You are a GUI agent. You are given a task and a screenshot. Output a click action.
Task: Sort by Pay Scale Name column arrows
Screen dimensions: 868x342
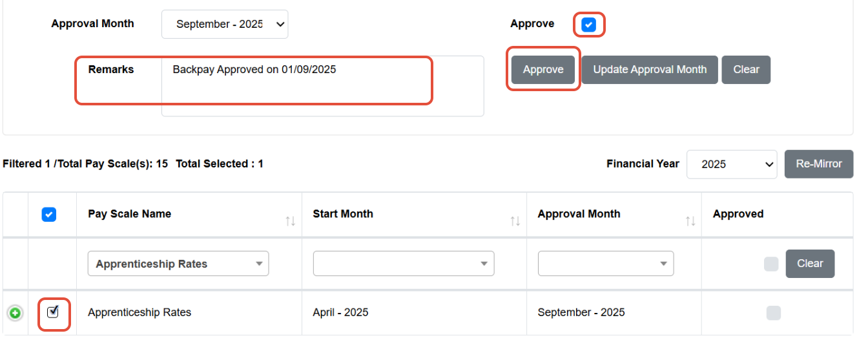[290, 221]
